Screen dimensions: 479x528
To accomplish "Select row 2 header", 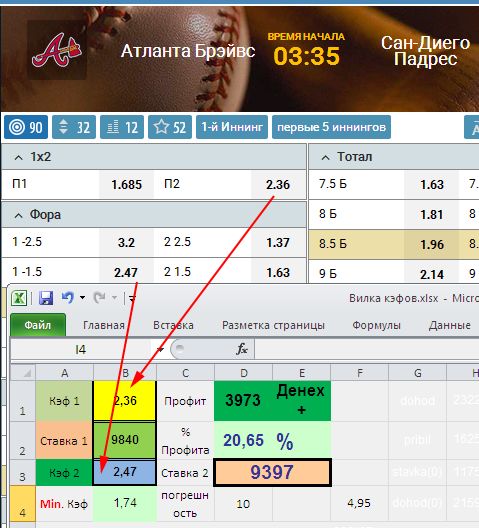I will coord(23,440).
